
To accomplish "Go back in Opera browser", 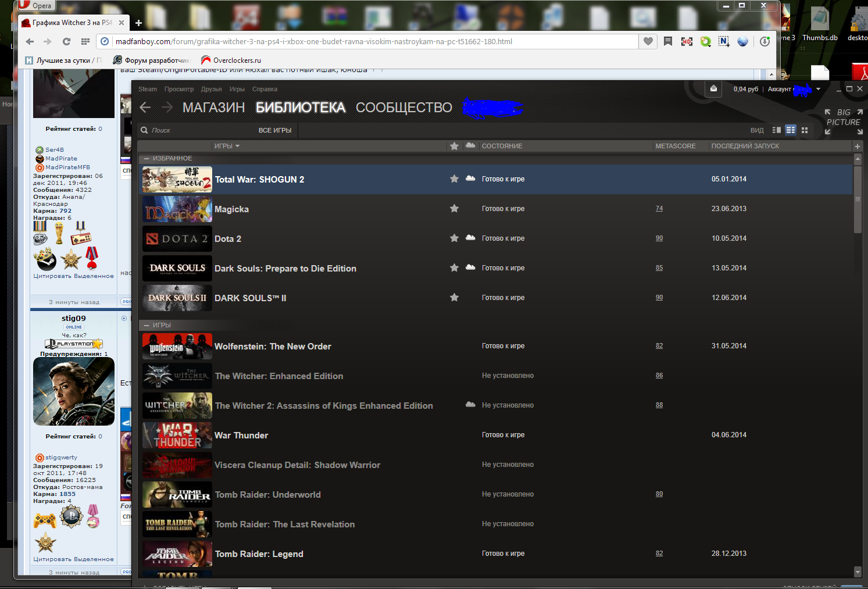I will point(30,41).
